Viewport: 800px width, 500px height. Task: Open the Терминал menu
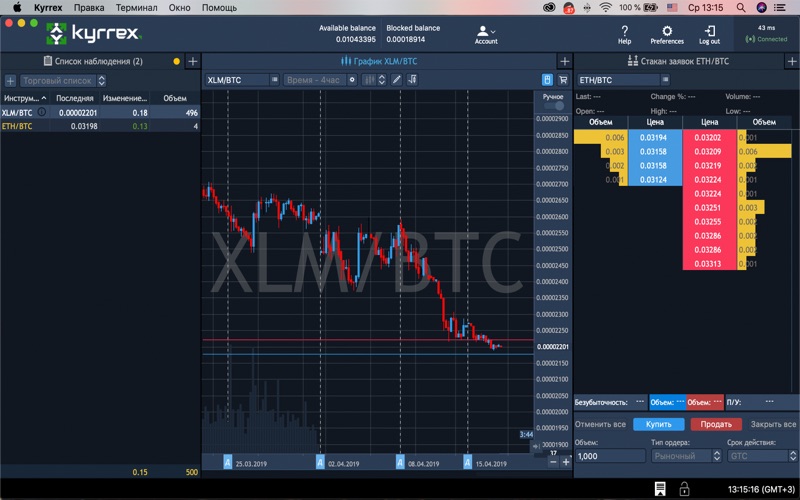pyautogui.click(x=136, y=8)
